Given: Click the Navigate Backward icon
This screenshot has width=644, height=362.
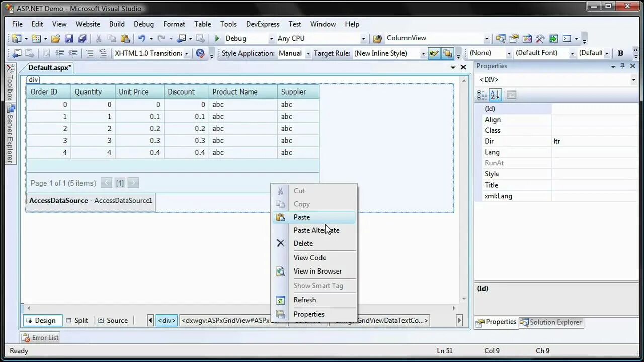Looking at the screenshot, I should pos(182,38).
